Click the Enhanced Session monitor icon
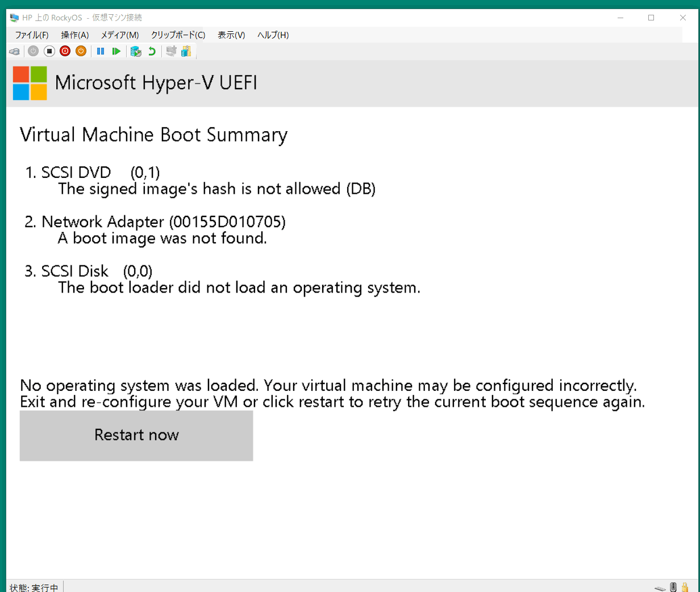This screenshot has width=700, height=592. [x=171, y=51]
